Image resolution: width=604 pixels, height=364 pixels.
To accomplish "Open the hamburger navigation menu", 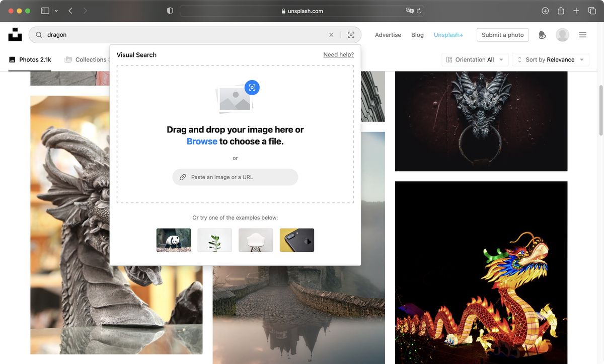I will click(582, 35).
